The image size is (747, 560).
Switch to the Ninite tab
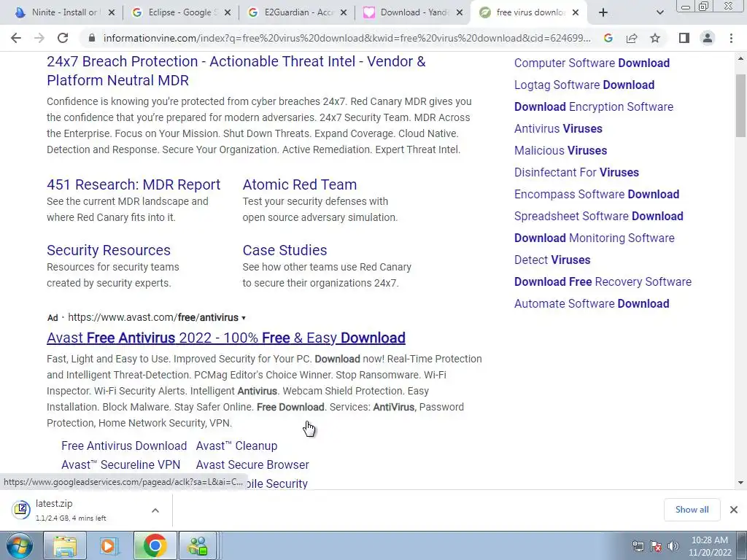click(x=64, y=12)
